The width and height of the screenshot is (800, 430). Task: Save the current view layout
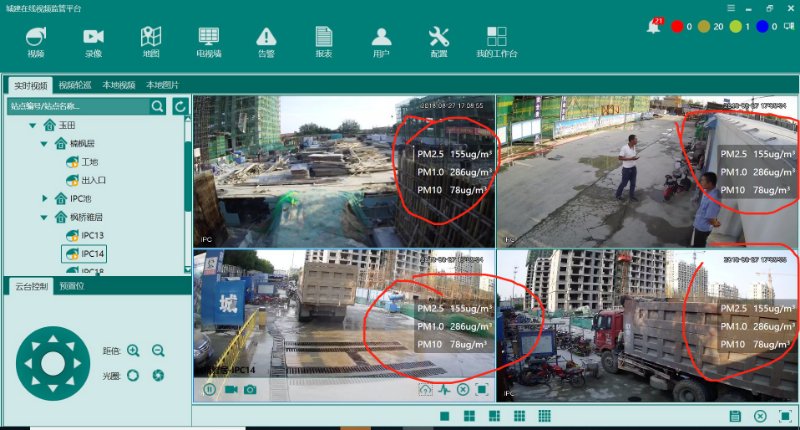pyautogui.click(x=735, y=416)
